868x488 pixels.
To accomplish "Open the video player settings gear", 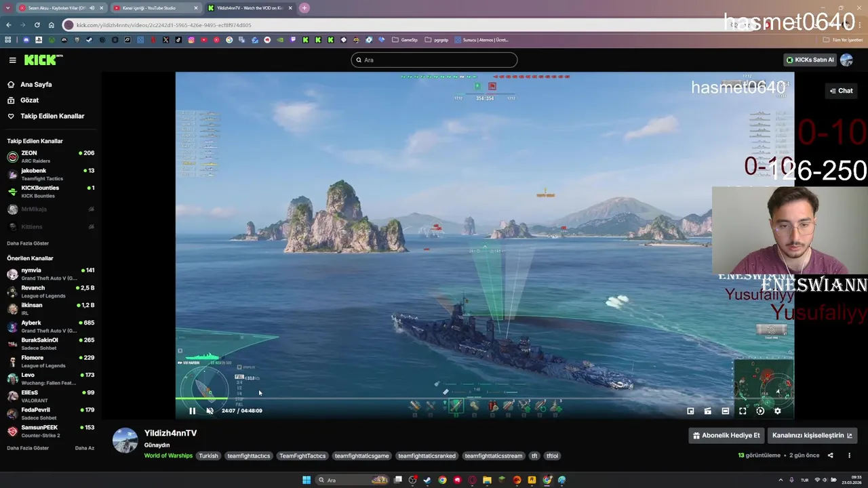I will click(x=778, y=411).
